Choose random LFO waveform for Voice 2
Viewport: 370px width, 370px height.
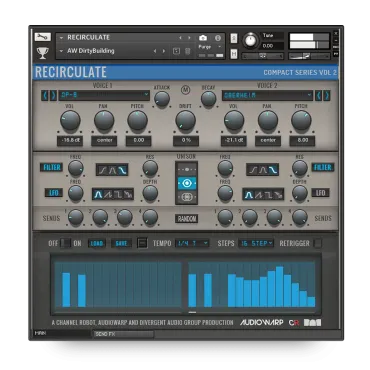[279, 195]
